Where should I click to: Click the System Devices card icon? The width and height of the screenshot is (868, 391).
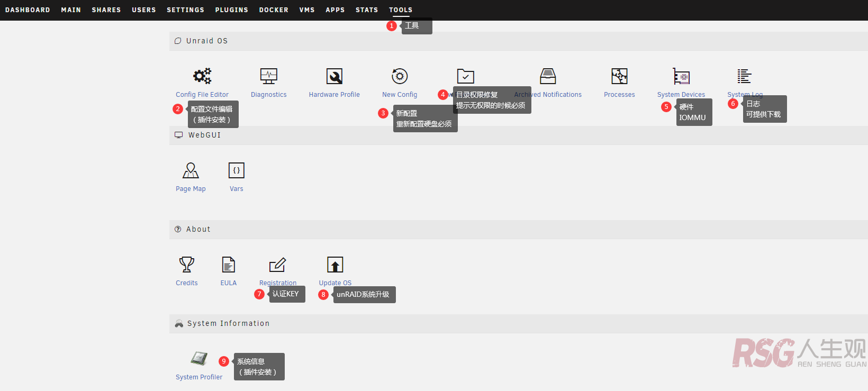[x=681, y=76]
